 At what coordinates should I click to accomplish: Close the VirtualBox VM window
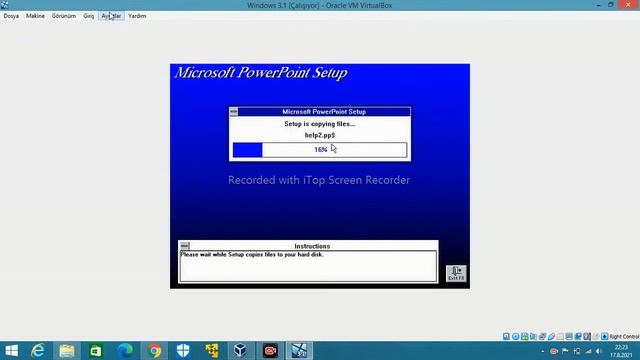coord(628,5)
